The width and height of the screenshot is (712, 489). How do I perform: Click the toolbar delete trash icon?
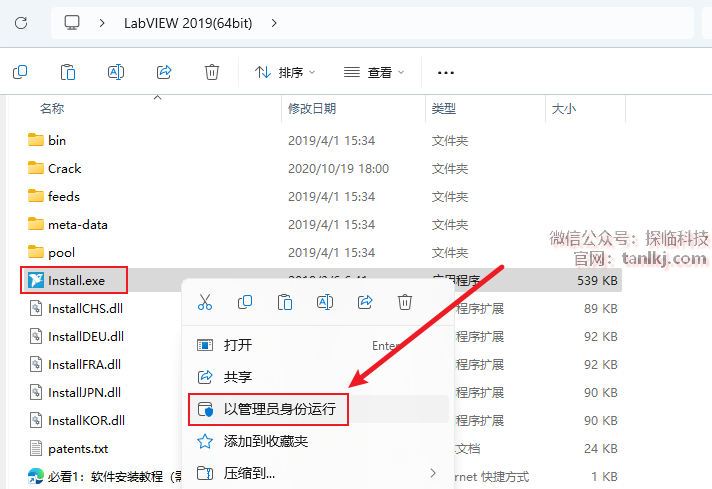tap(212, 72)
